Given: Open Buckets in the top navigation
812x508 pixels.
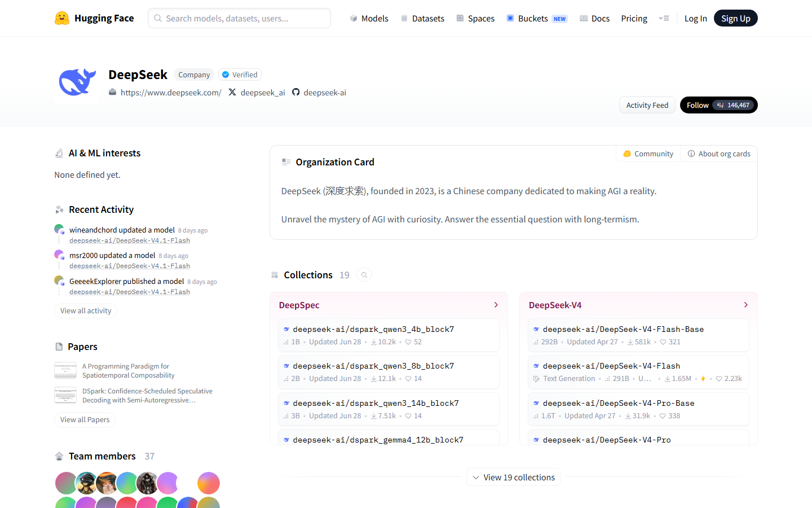Looking at the screenshot, I should click(x=537, y=19).
